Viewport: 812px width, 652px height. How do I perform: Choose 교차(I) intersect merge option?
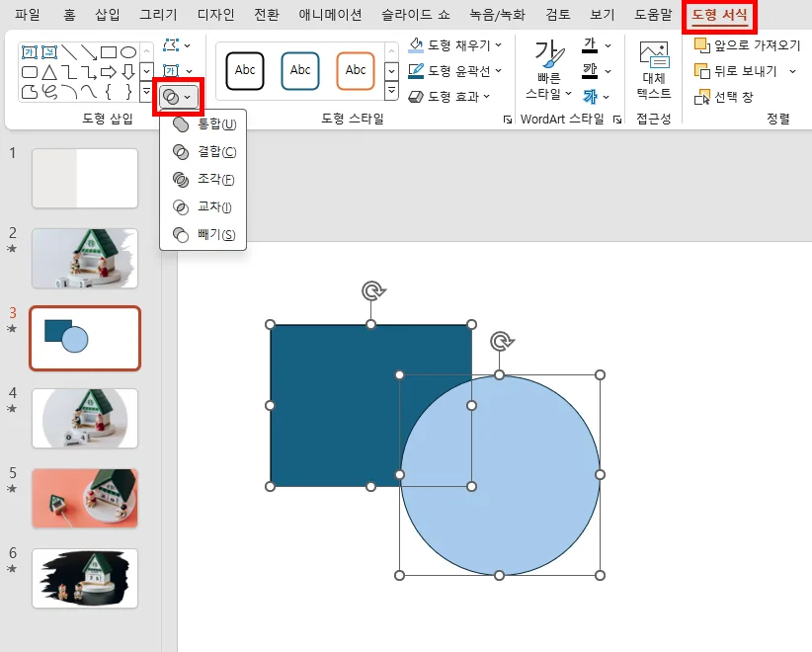coord(203,207)
